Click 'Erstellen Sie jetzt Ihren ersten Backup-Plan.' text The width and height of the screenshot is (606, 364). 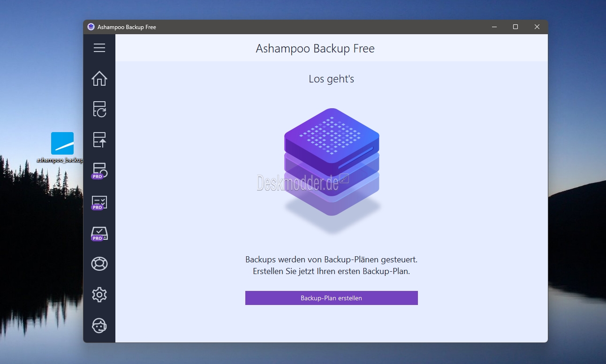[332, 271]
